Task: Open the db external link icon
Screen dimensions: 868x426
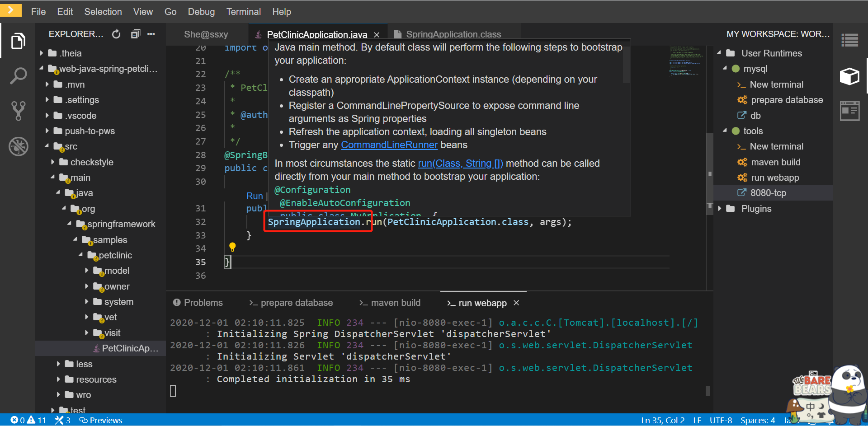Action: point(742,115)
